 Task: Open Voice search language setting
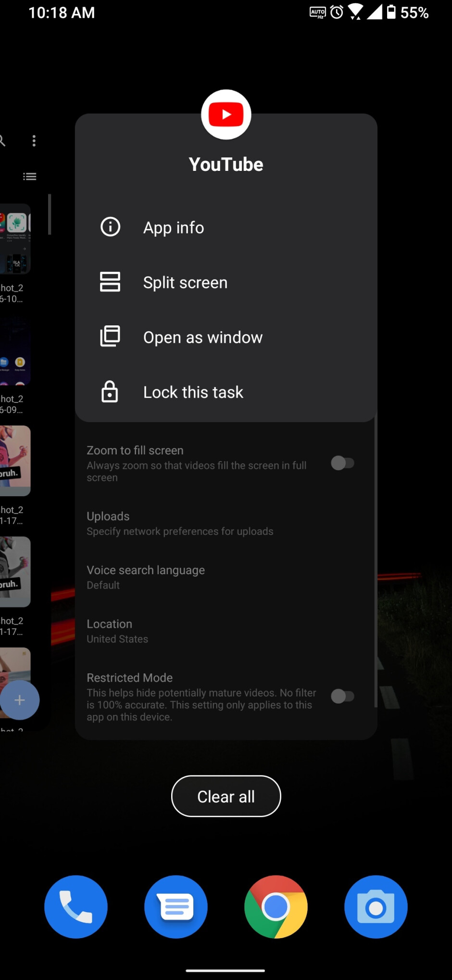click(x=146, y=577)
